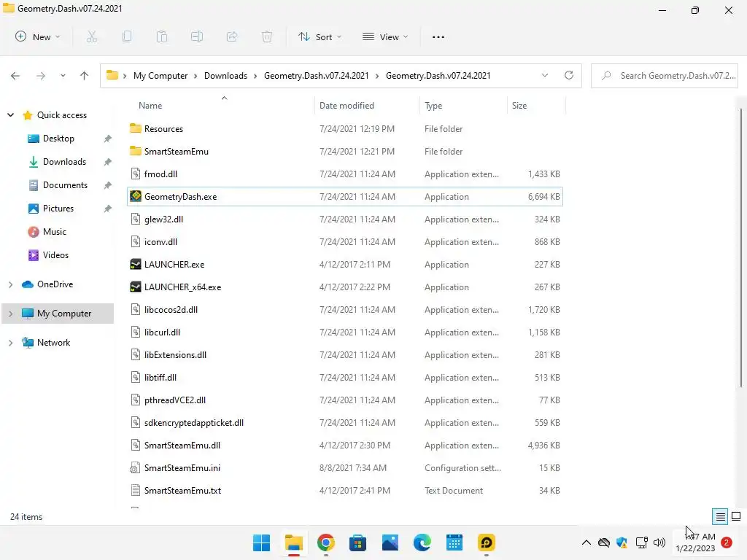Viewport: 747px width, 560px height.
Task: Click My Computer in the breadcrumb path
Action: click(x=160, y=75)
